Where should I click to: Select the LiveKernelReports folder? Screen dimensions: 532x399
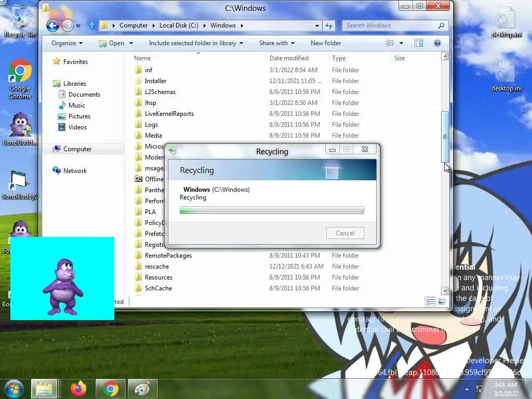pos(169,114)
